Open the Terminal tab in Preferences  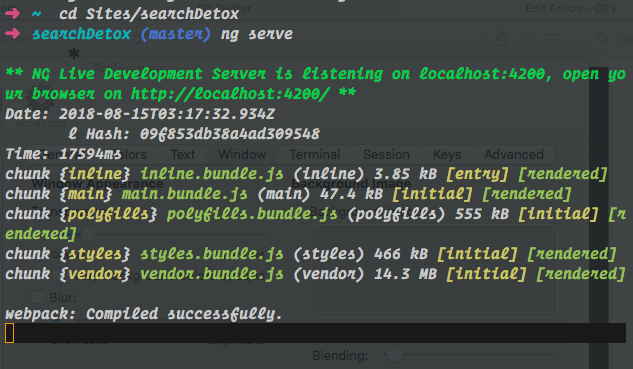pos(315,155)
